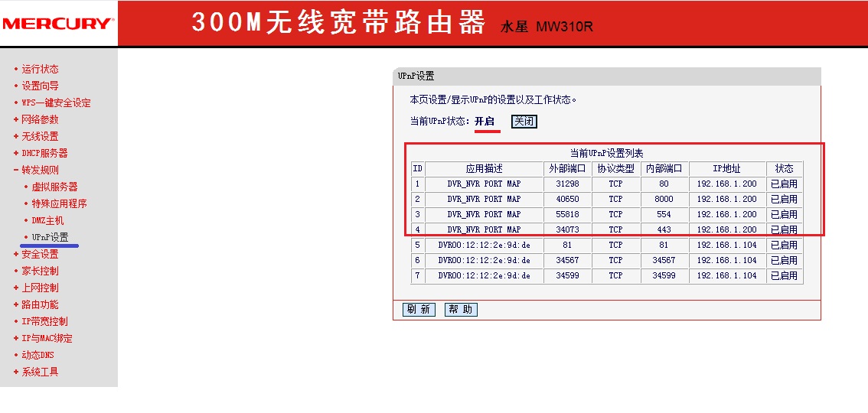Screen dimensions: 868x413
Task: Open the 虚拟服务器 submenu item
Action: coord(54,187)
